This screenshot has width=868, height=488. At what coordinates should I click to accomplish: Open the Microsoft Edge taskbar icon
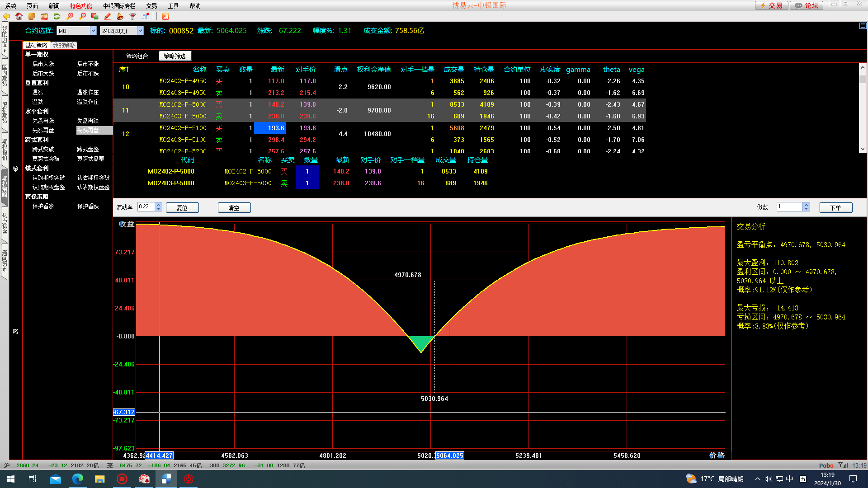coord(77,479)
